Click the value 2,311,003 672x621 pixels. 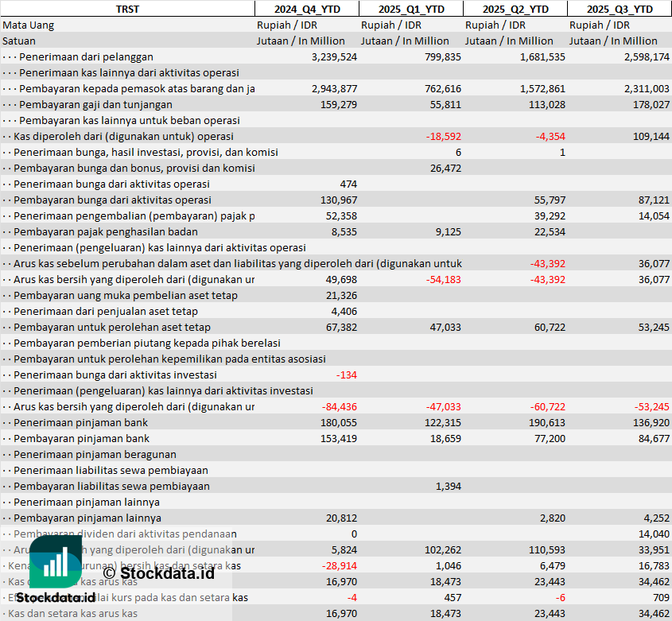tap(647, 89)
